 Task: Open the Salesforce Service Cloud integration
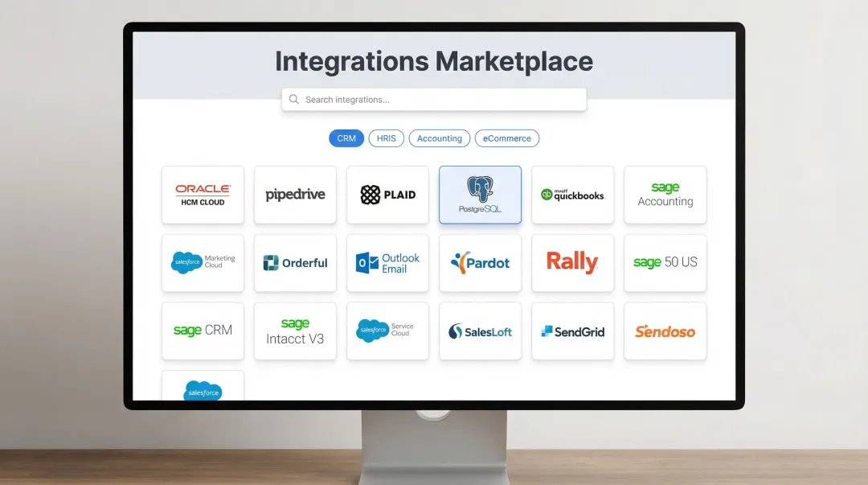click(x=387, y=331)
